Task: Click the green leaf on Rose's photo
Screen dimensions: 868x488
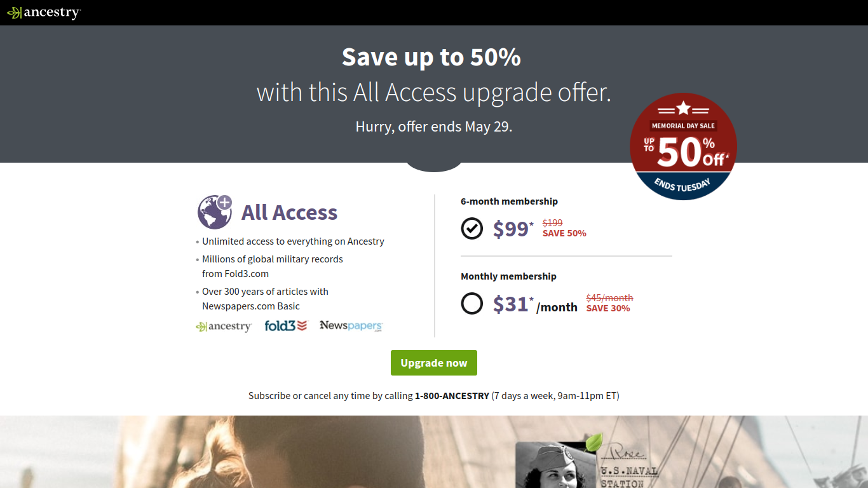Action: point(594,442)
